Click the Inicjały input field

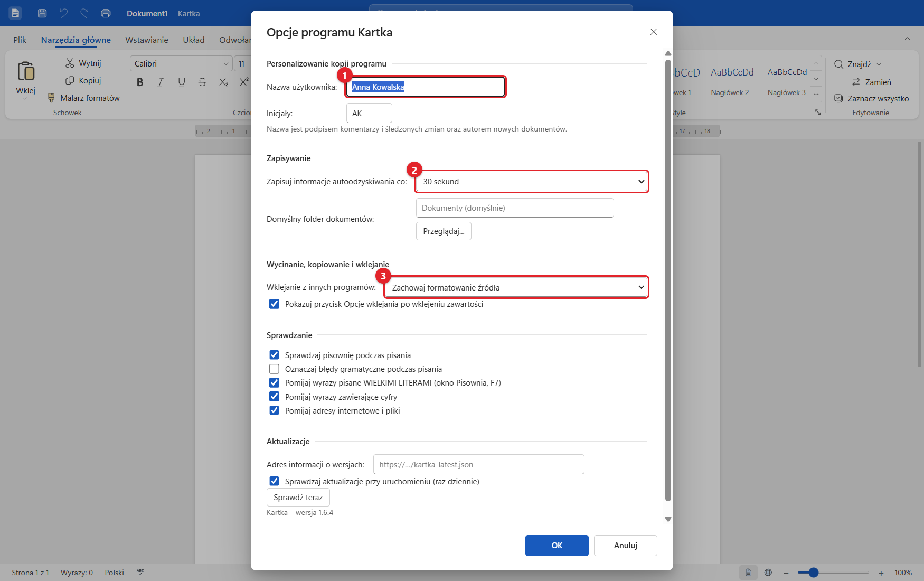pos(369,113)
